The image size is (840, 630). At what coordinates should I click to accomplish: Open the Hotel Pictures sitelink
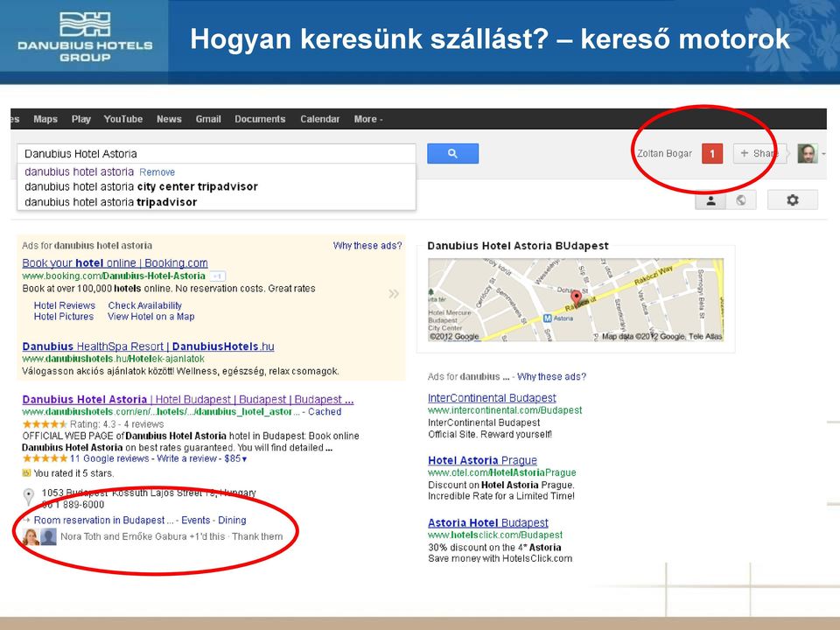click(x=64, y=317)
